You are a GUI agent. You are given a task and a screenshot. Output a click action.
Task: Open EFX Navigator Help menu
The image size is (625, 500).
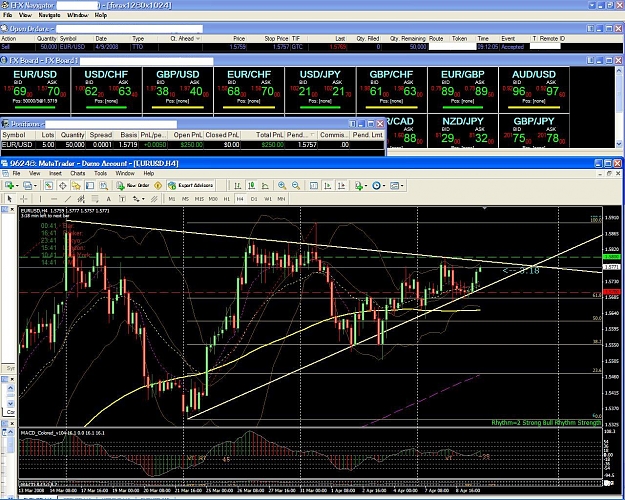coord(101,15)
